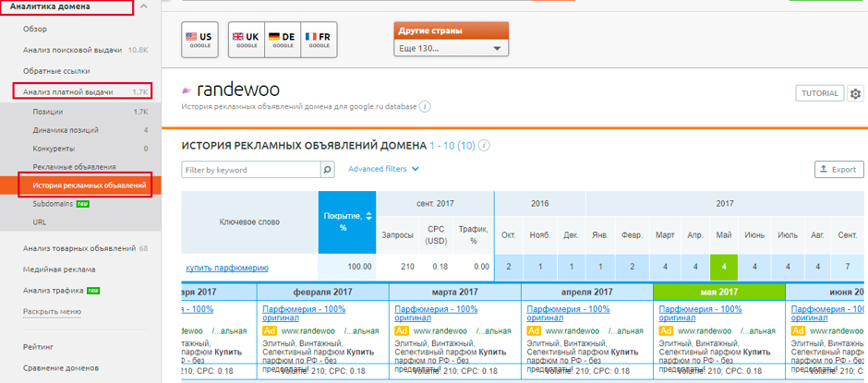Open Сравнение доменов in sidebar
This screenshot has width=868, height=383.
[x=61, y=368]
